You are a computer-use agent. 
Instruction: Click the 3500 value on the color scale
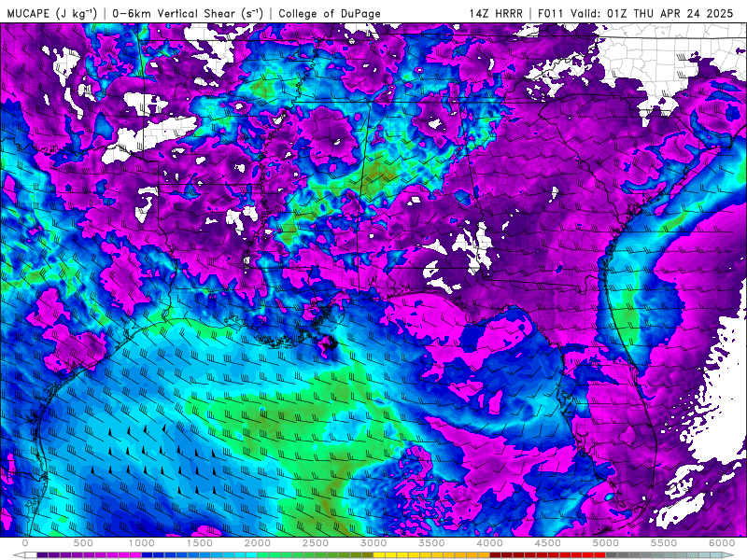[x=431, y=543]
